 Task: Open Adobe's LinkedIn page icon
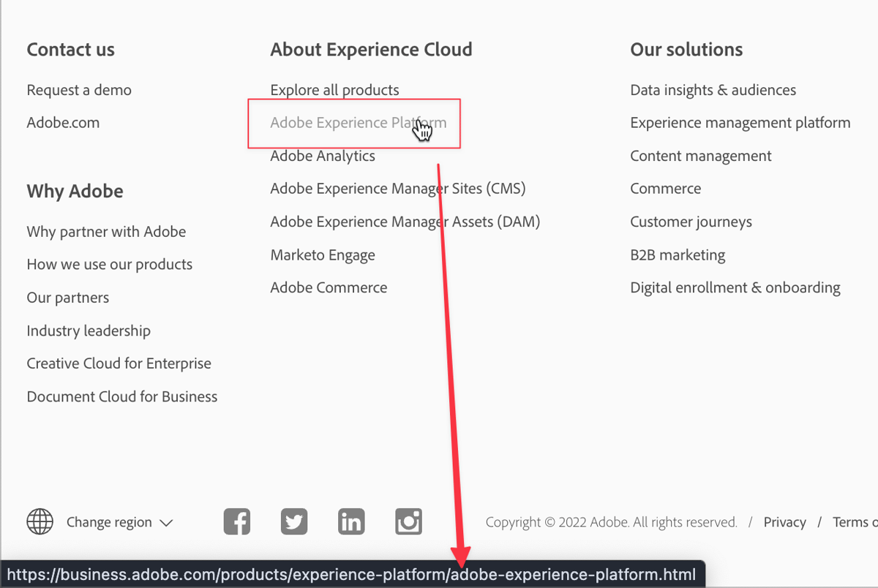click(x=350, y=521)
